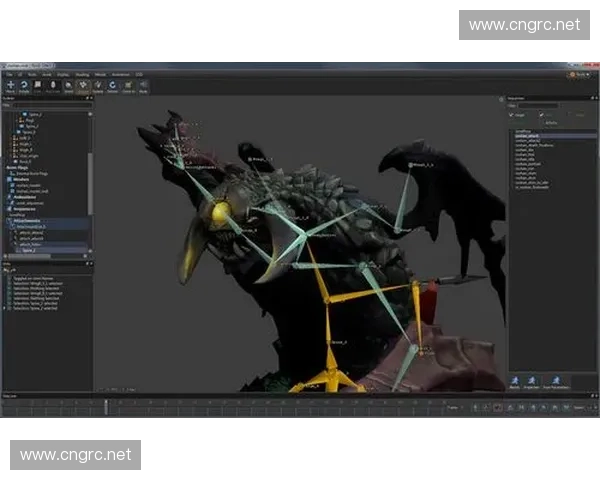Screen dimensions: 600x480
Task: Select the last sequence in Sequences list
Action: [532, 187]
